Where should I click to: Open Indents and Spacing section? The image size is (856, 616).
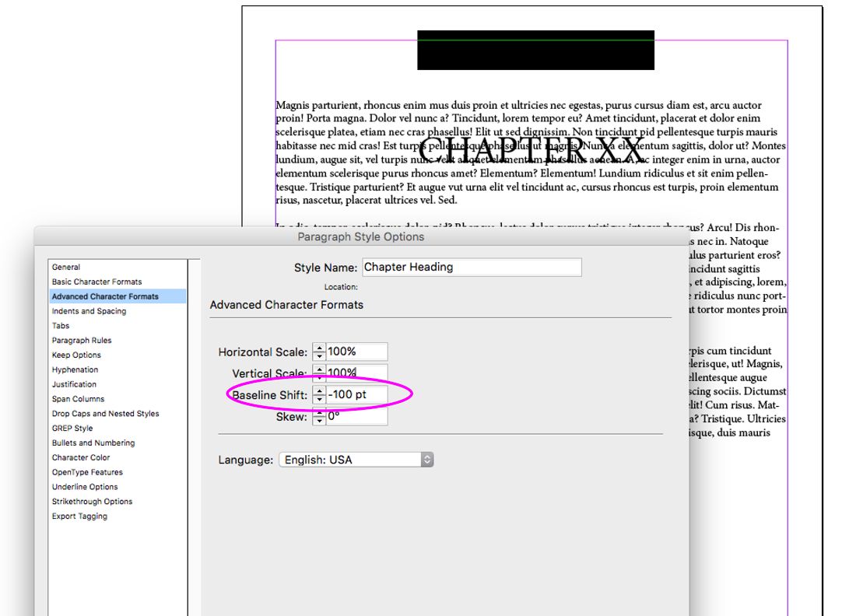tap(89, 311)
